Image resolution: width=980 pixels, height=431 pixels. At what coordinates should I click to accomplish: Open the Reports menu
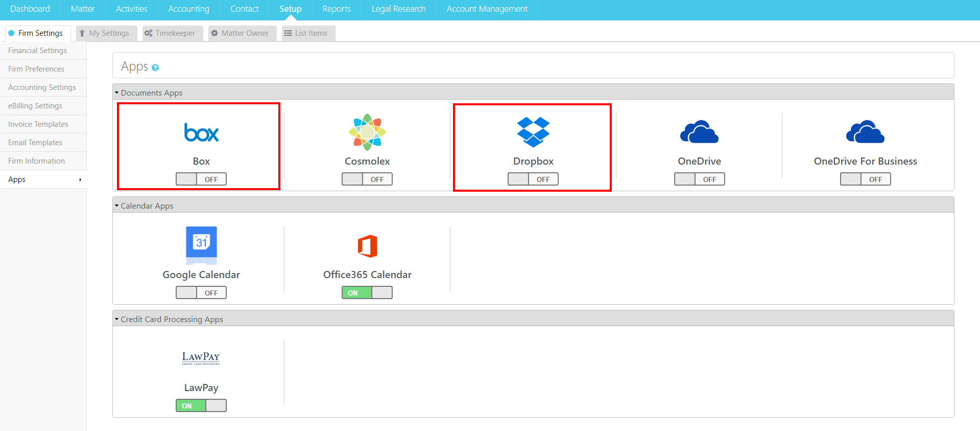[x=337, y=9]
